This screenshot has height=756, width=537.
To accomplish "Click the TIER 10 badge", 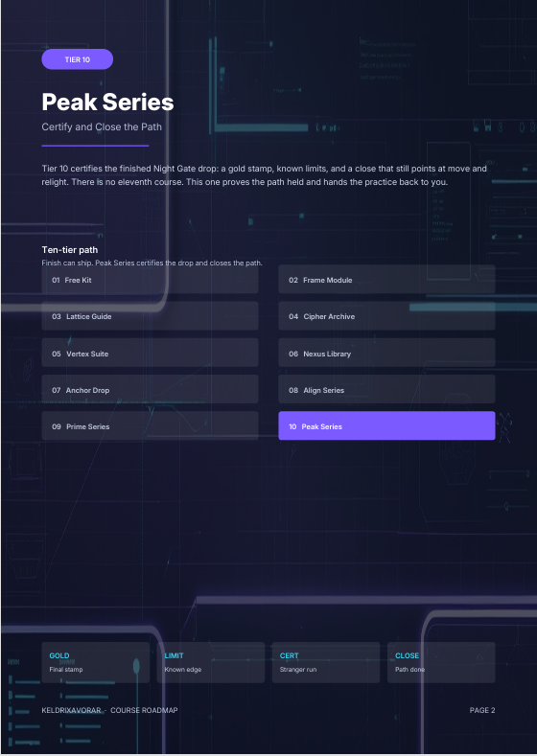I will point(78,59).
